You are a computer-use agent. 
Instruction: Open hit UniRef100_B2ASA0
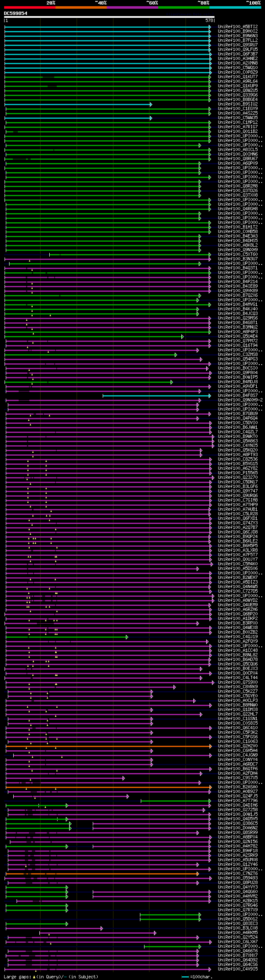click(238, 787)
